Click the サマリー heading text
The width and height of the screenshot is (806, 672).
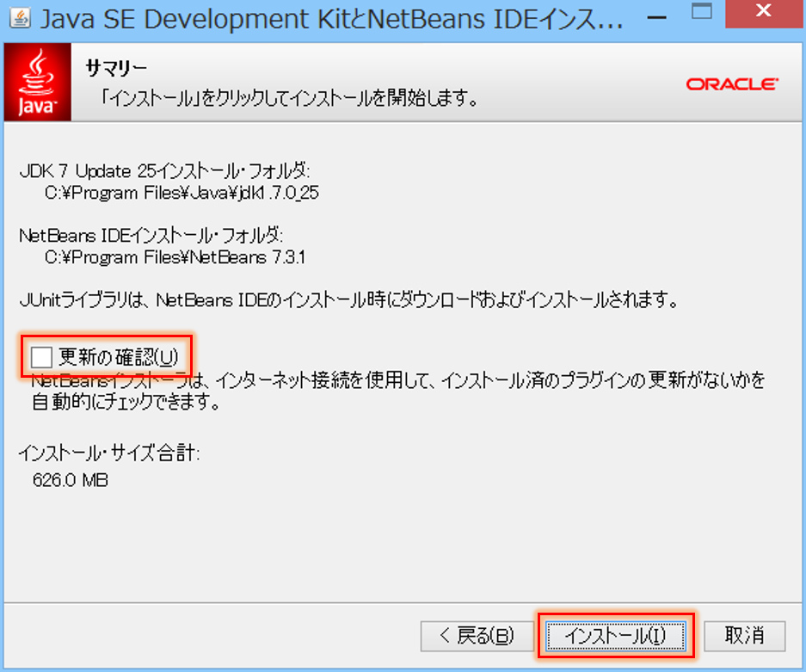click(116, 68)
